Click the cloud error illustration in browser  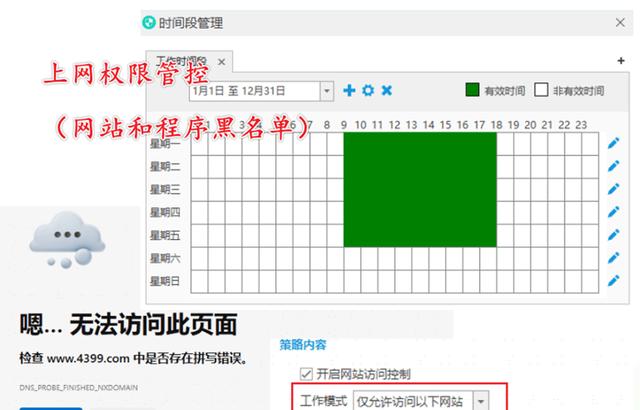(x=67, y=239)
